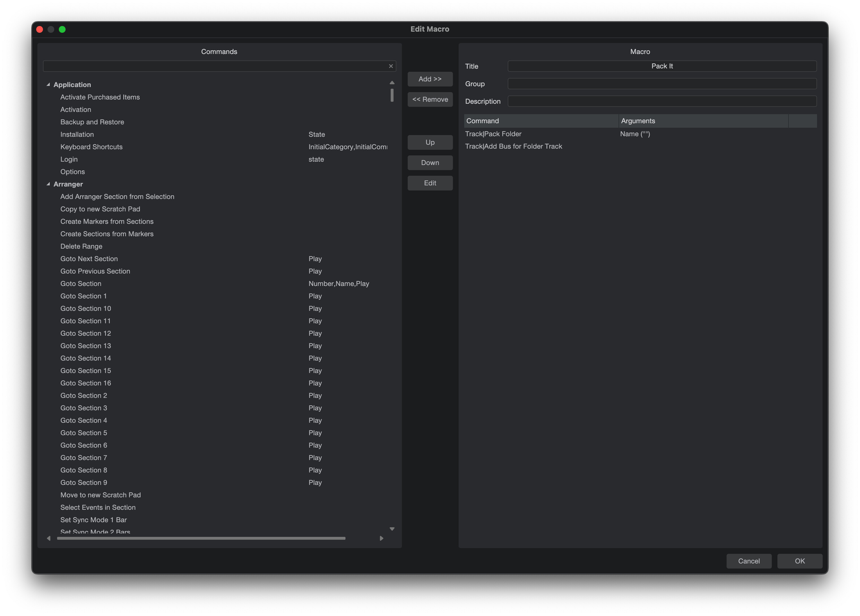The width and height of the screenshot is (860, 616).
Task: Zoom the Edit Macro window with green button
Action: coord(62,29)
